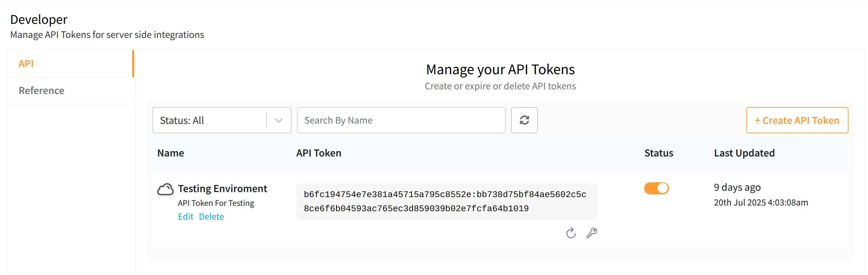
Task: Select the API token value text box
Action: pyautogui.click(x=447, y=201)
